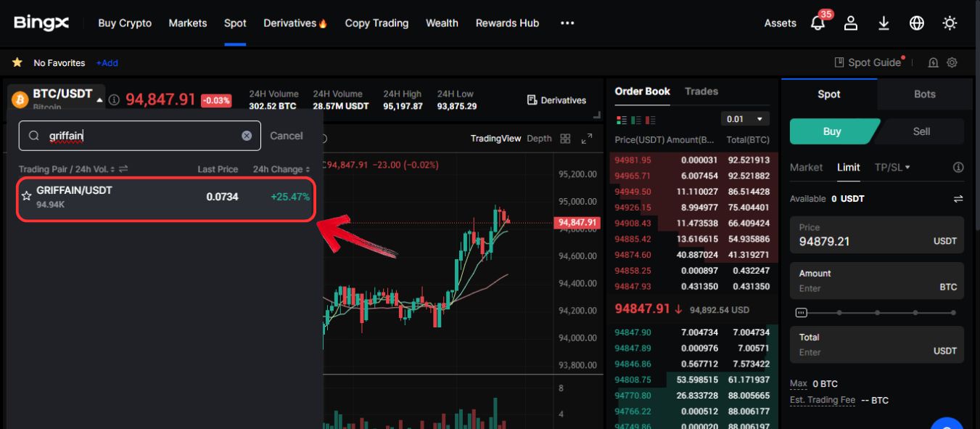Open the notifications bell
Viewport: 980px width, 429px height.
(x=818, y=23)
